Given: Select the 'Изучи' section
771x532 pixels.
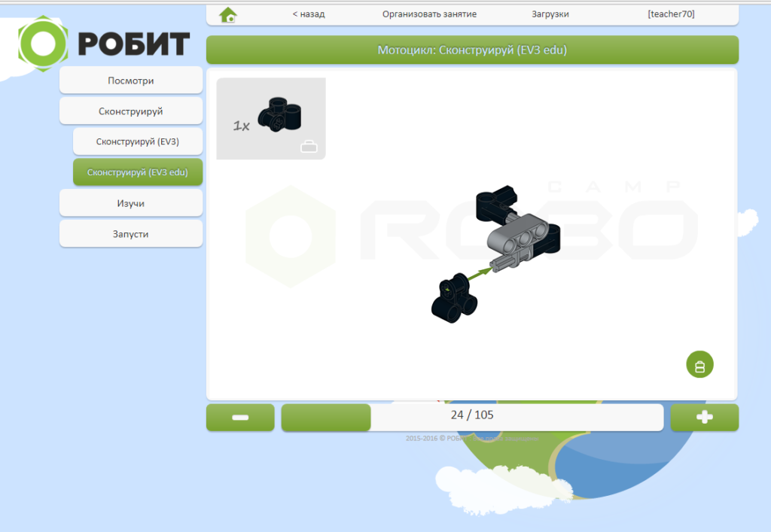Looking at the screenshot, I should pyautogui.click(x=131, y=203).
